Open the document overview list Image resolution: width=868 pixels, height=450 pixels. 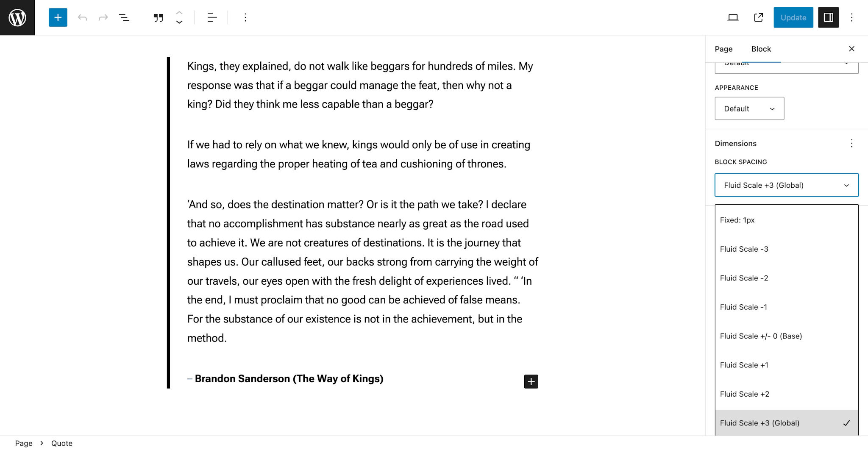124,17
